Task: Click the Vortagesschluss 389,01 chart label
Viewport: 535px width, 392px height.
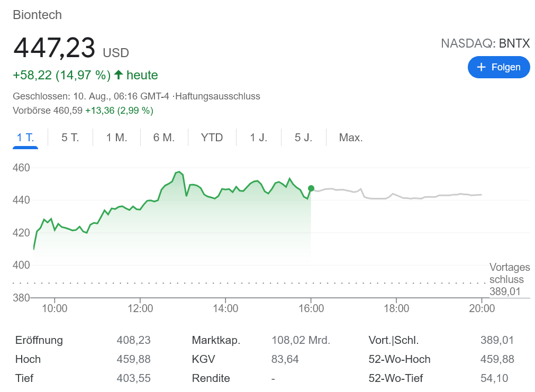Action: pyautogui.click(x=506, y=279)
